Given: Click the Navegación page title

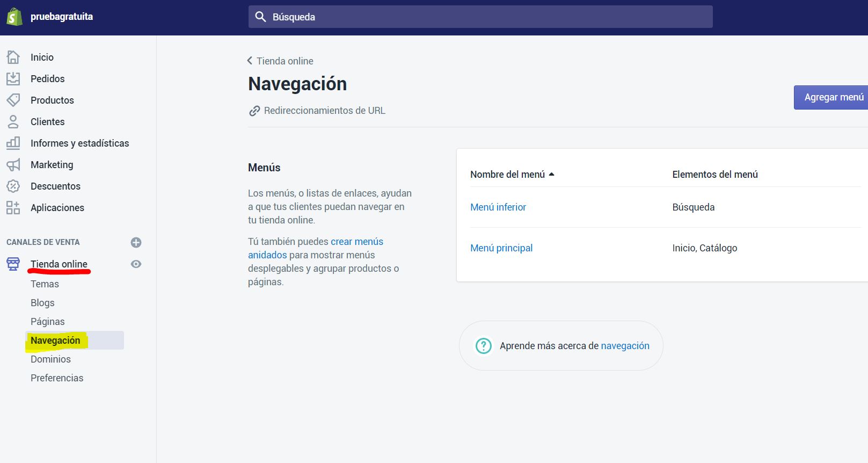Looking at the screenshot, I should pyautogui.click(x=297, y=84).
